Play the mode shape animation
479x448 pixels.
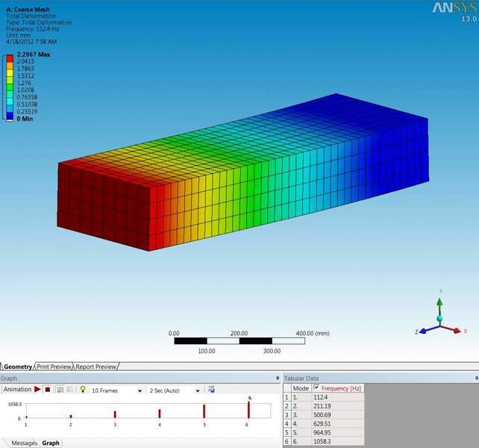tap(37, 389)
